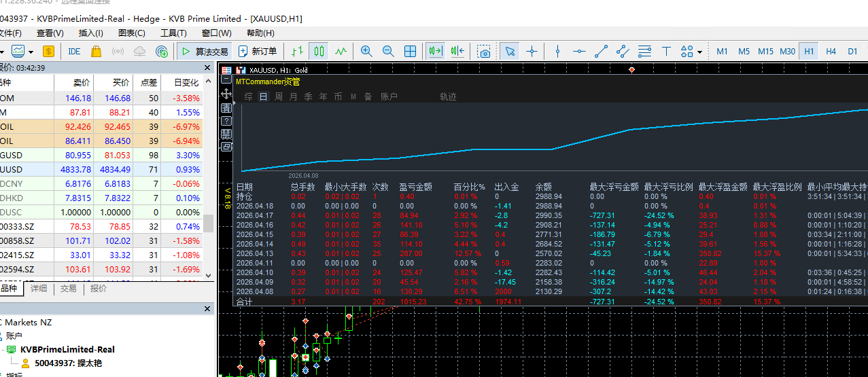Toggle 算法交易 algorithmic trading
This screenshot has width=868, height=377.
[x=204, y=51]
